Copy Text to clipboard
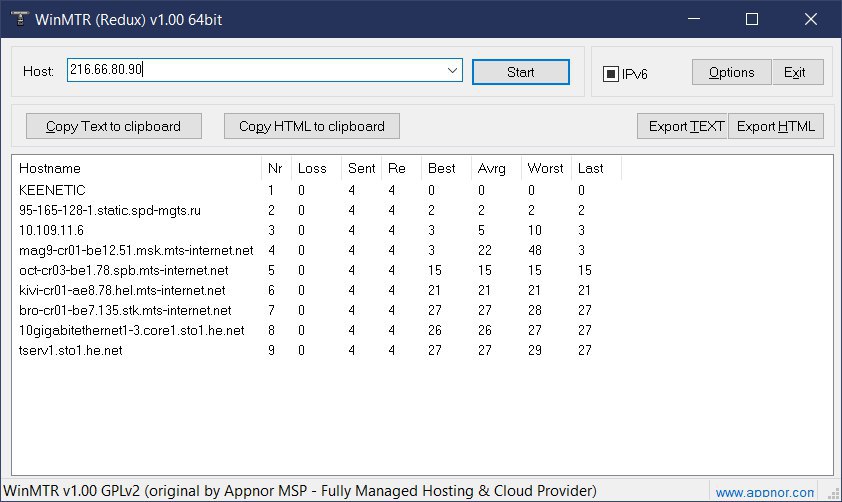Viewport: 842px width, 502px height. click(x=114, y=126)
